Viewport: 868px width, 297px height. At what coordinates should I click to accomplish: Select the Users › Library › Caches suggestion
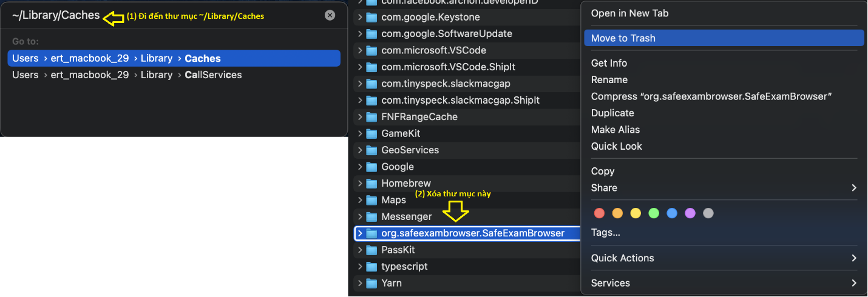pos(174,58)
